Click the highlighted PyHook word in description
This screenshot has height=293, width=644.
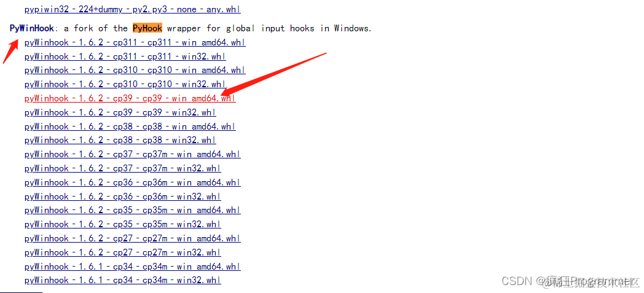pos(147,28)
